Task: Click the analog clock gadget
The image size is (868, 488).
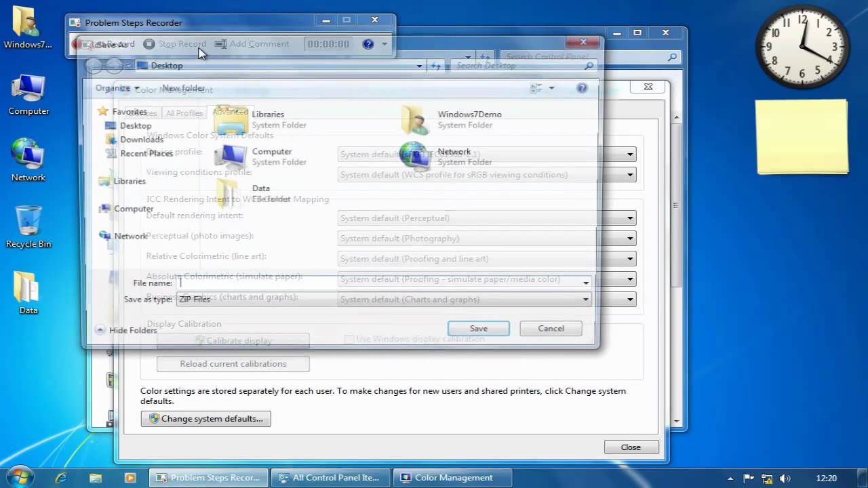Action: coord(802,47)
